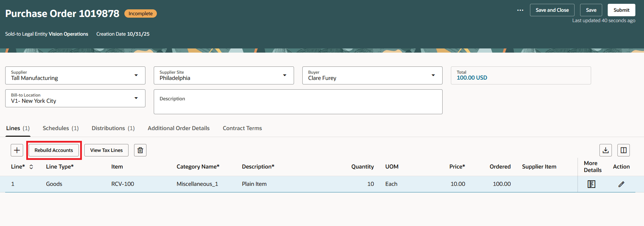This screenshot has height=226, width=644.
Task: Select the Goods line type cell
Action: pyautogui.click(x=54, y=184)
